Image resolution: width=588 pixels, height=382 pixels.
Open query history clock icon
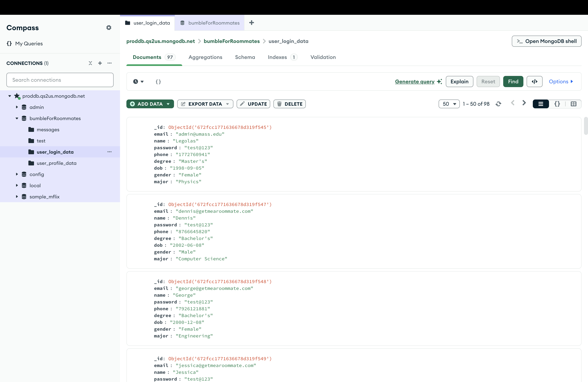(136, 82)
